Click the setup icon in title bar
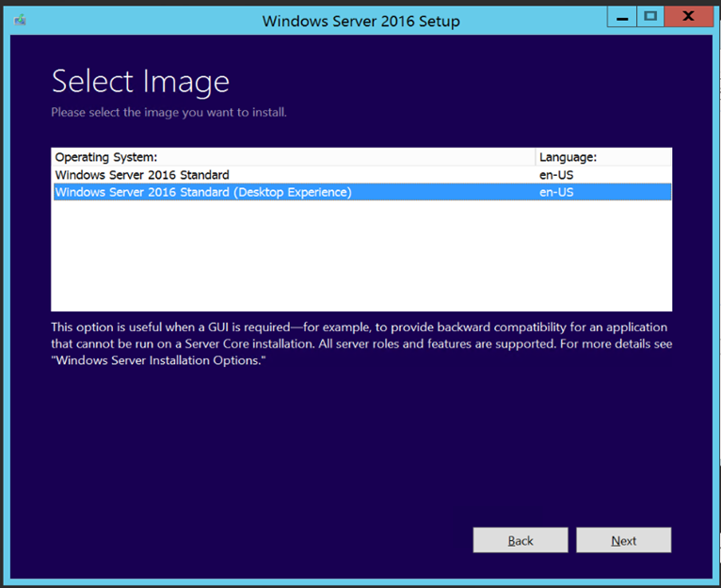The image size is (721, 588). point(20,21)
